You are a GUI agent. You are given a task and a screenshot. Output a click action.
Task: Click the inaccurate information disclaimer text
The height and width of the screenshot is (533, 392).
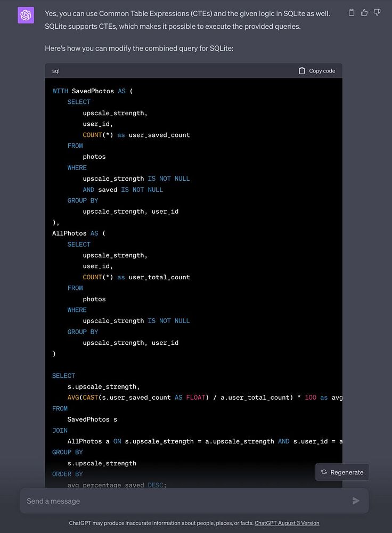(x=161, y=523)
